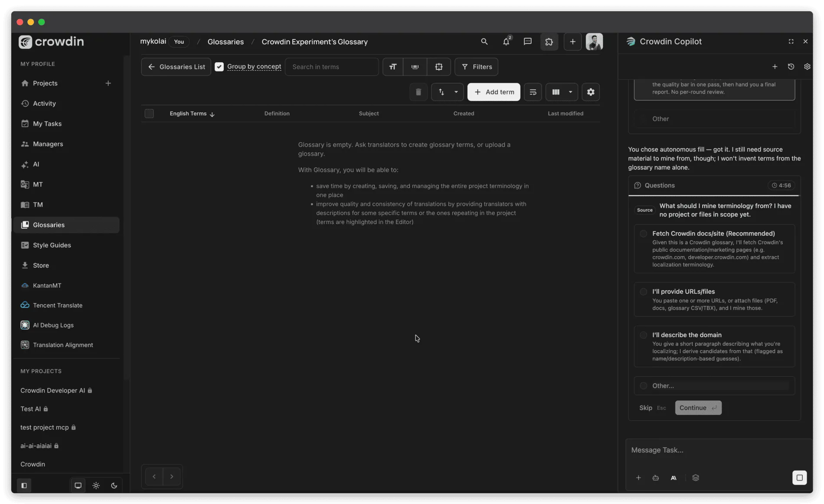Click attach plus icon in message box

[x=638, y=478]
